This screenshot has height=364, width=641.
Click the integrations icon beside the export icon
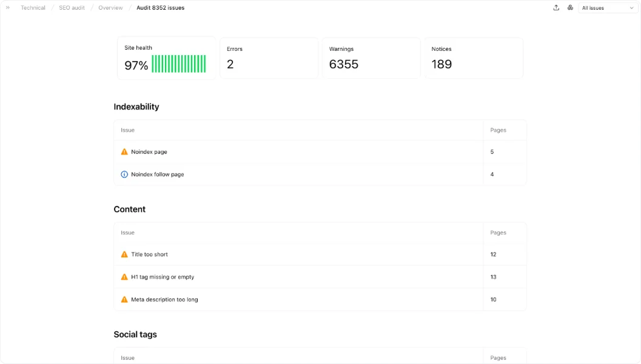click(570, 7)
